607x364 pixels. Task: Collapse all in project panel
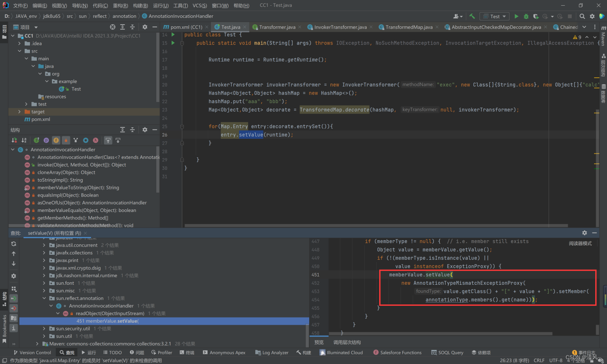(x=132, y=27)
